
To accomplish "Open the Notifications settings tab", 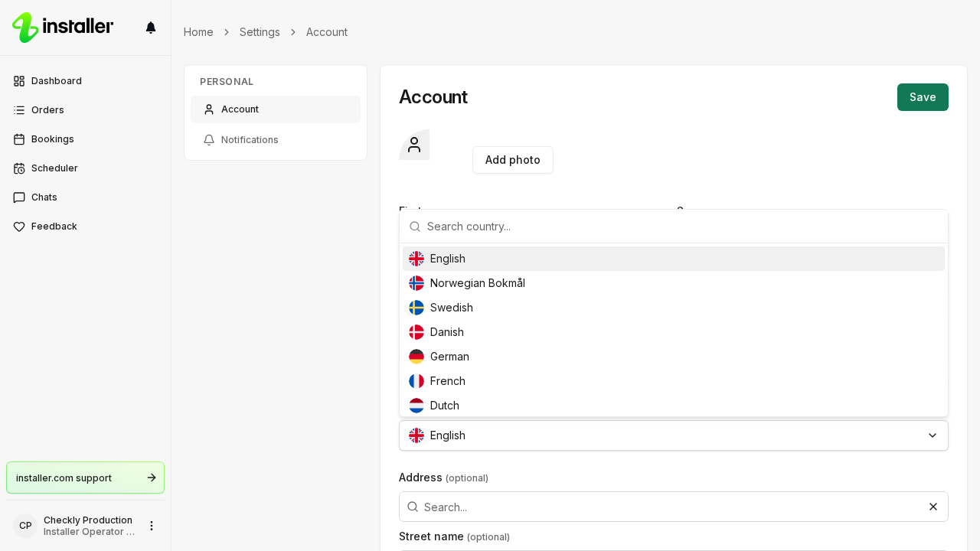I will [276, 140].
